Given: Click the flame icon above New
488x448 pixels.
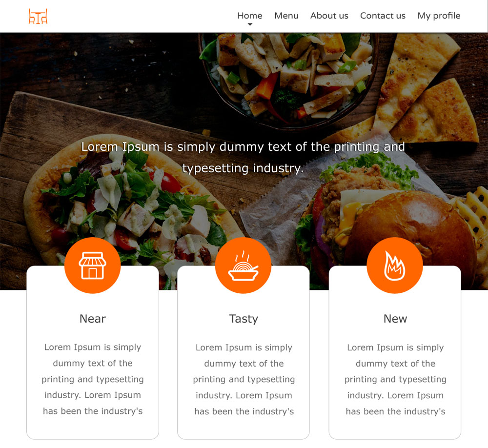Looking at the screenshot, I should 395,265.
